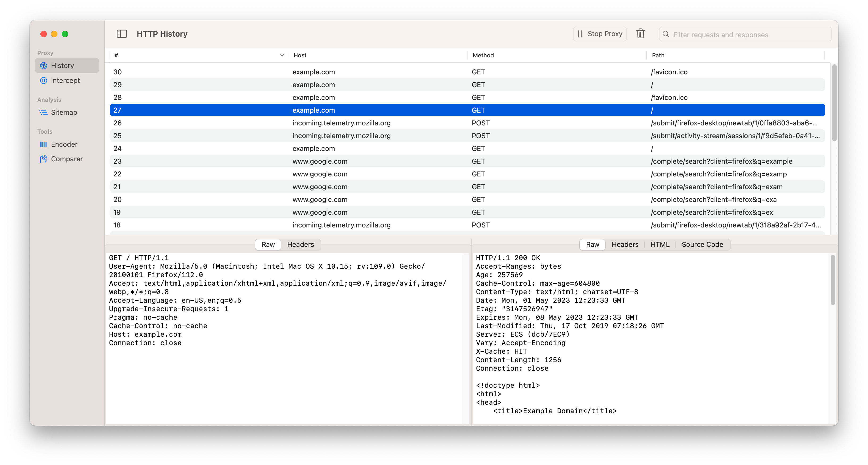Image resolution: width=868 pixels, height=465 pixels.
Task: Click the History globe icon
Action: [x=44, y=66]
